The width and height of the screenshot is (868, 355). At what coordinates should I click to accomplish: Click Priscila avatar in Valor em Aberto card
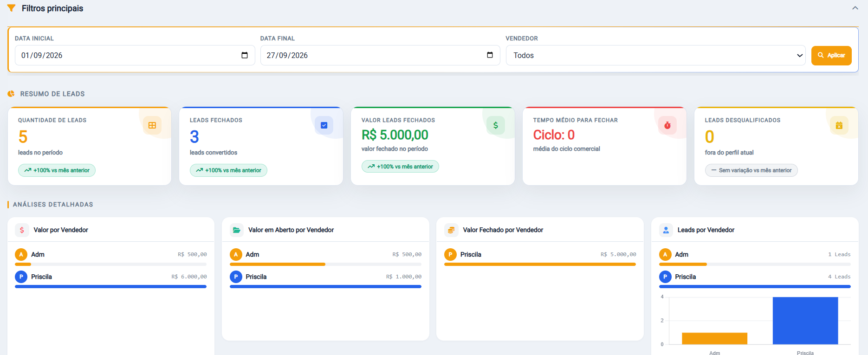point(236,277)
